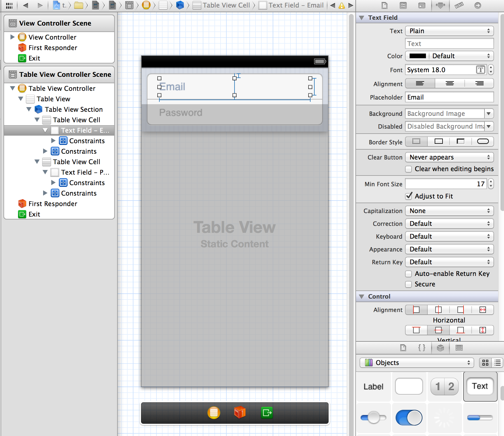Check Clear when editing begins

coord(409,169)
